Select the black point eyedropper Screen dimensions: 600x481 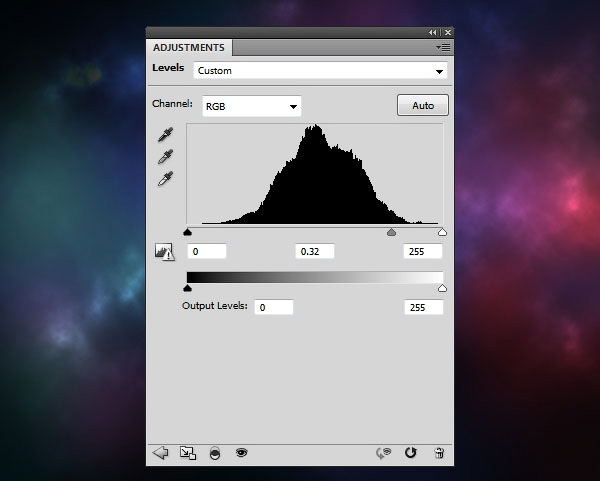[x=165, y=134]
